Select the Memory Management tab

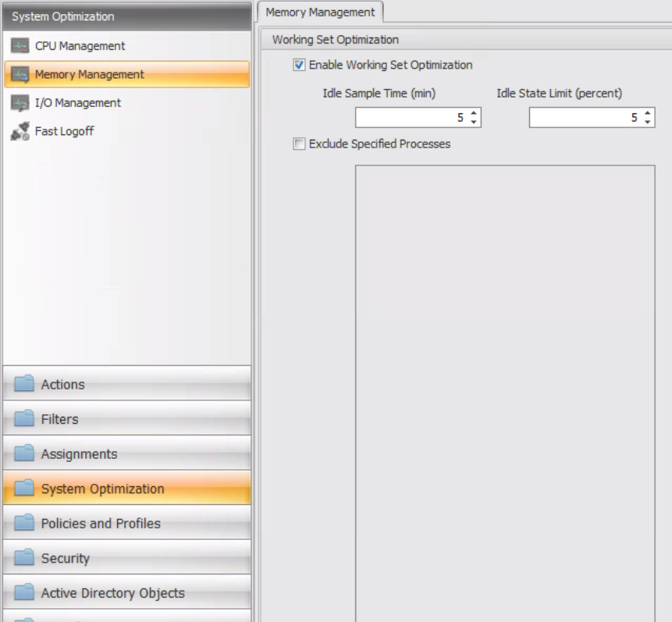320,12
